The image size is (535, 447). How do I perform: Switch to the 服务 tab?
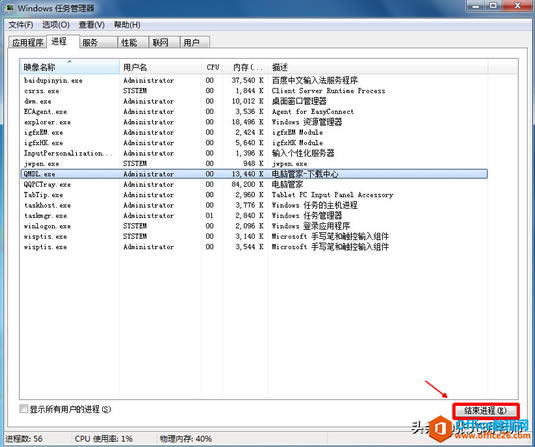click(98, 42)
